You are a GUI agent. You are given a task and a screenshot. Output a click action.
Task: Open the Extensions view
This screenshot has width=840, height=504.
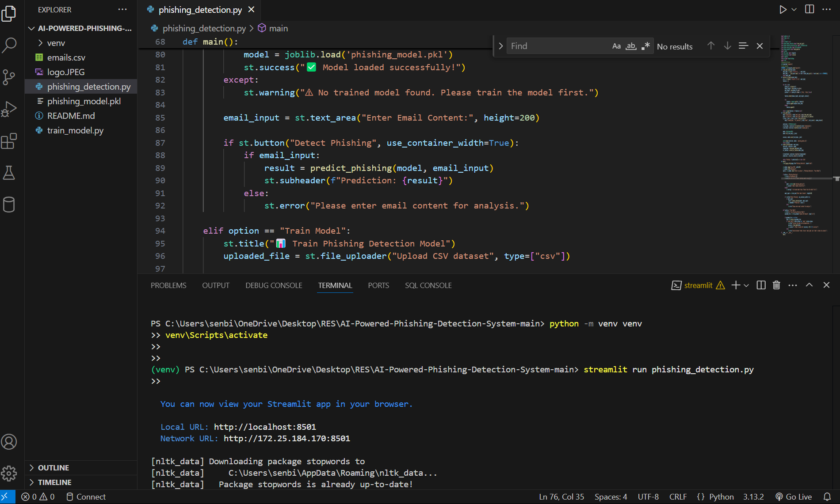coord(9,141)
